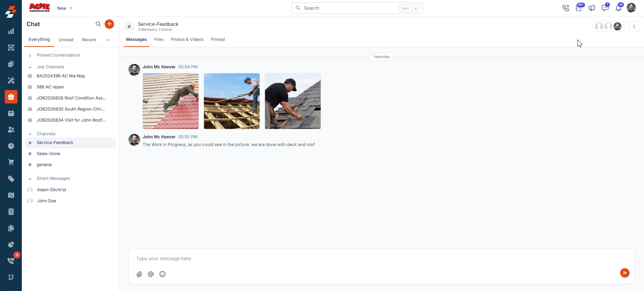Image resolution: width=644 pixels, height=291 pixels.
Task: Open the clock timesheet sidebar icon
Action: tap(11, 146)
